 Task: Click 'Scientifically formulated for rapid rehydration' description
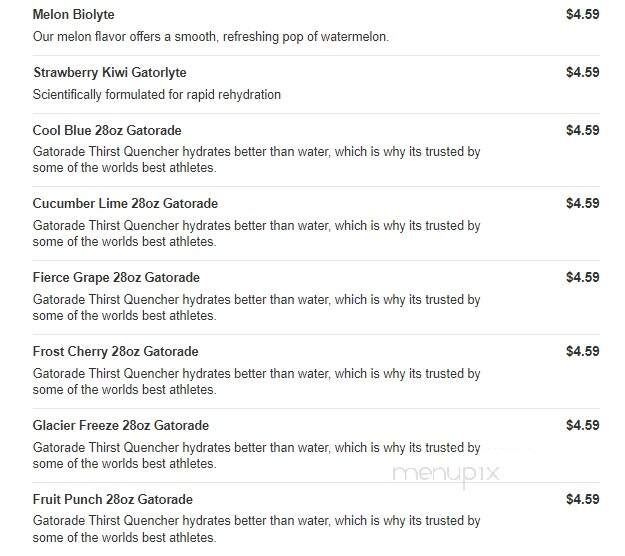click(x=157, y=95)
